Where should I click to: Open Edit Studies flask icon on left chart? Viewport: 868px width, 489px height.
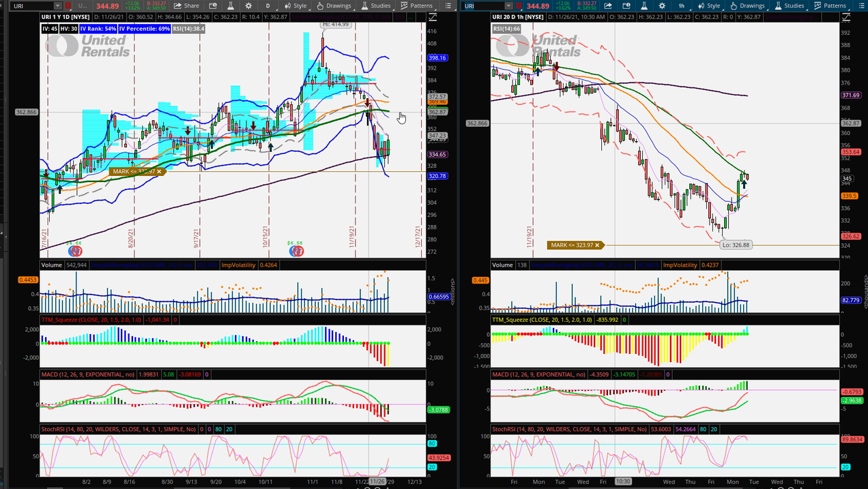231,5
